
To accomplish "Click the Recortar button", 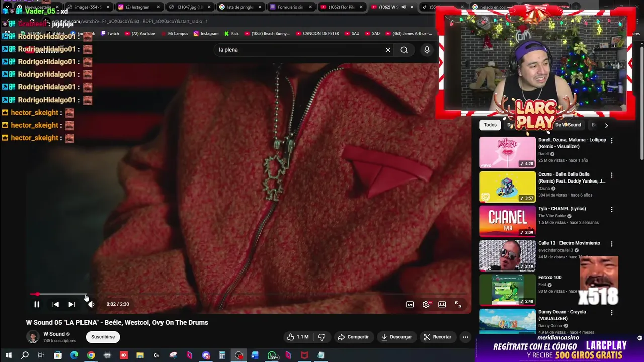I will [x=438, y=337].
